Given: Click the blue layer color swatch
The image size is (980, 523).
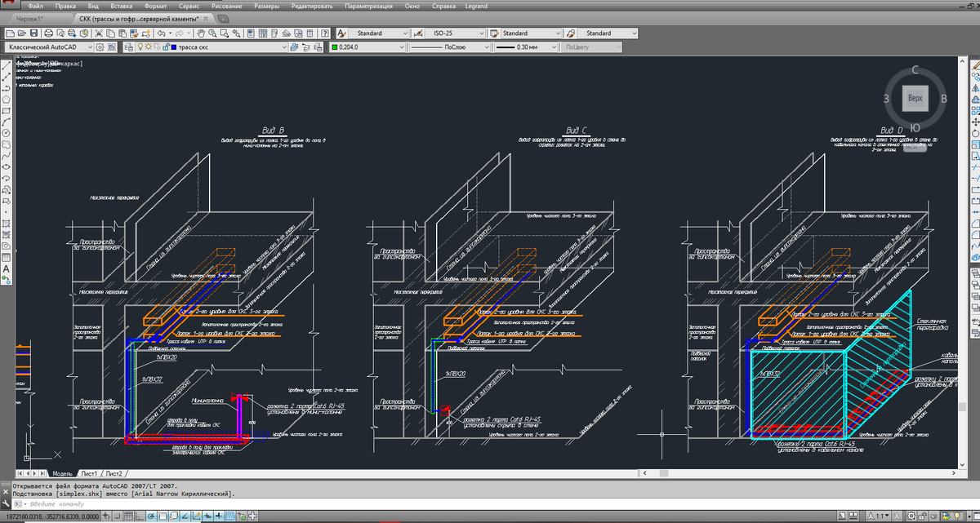Looking at the screenshot, I should pos(173,47).
